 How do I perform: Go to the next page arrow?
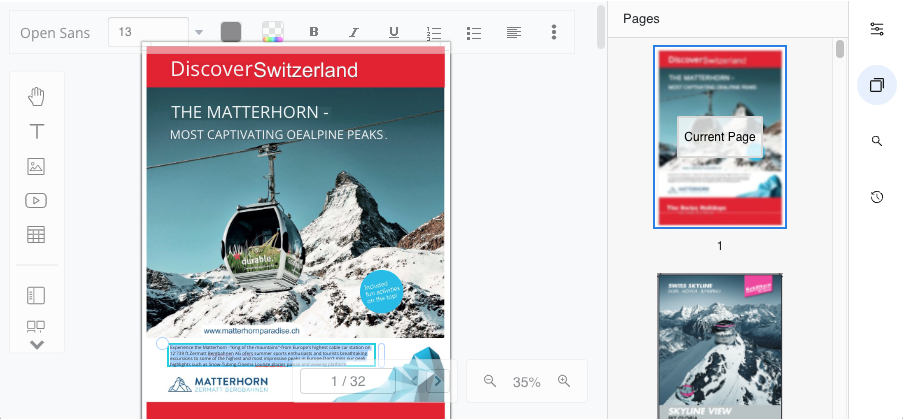[436, 381]
